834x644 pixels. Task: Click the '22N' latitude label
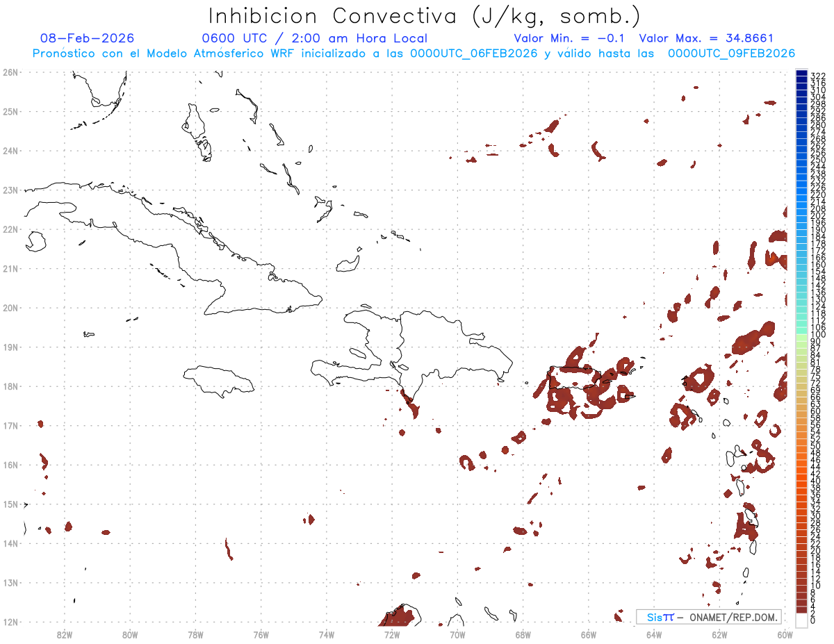10,229
